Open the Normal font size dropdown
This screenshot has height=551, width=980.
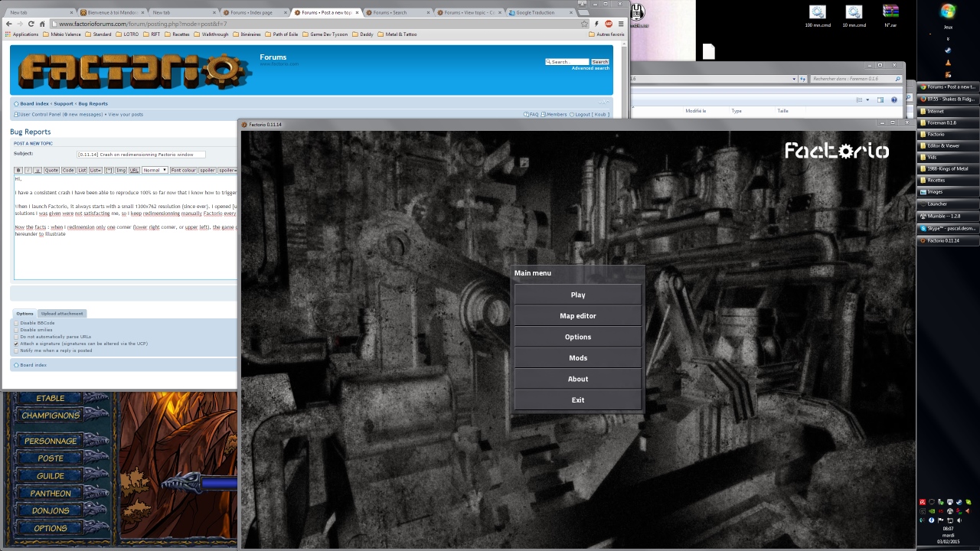[x=155, y=170]
